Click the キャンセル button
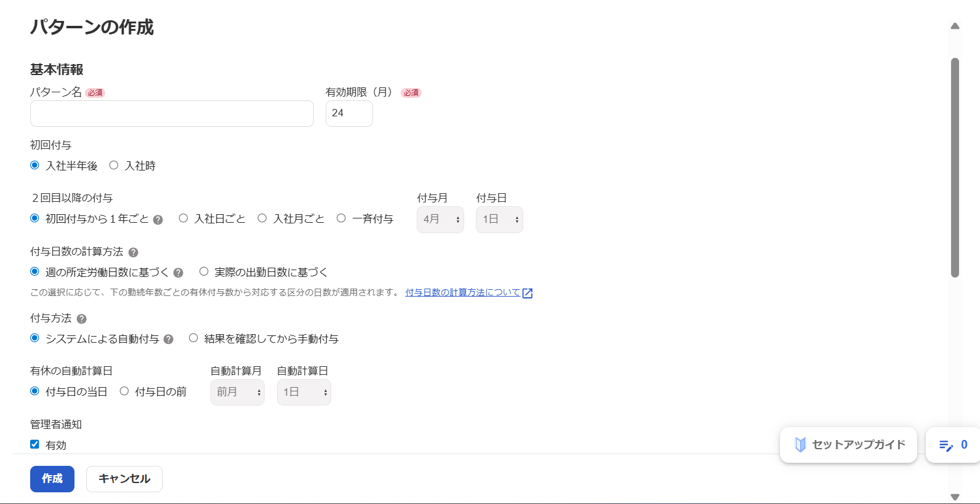 coord(124,479)
